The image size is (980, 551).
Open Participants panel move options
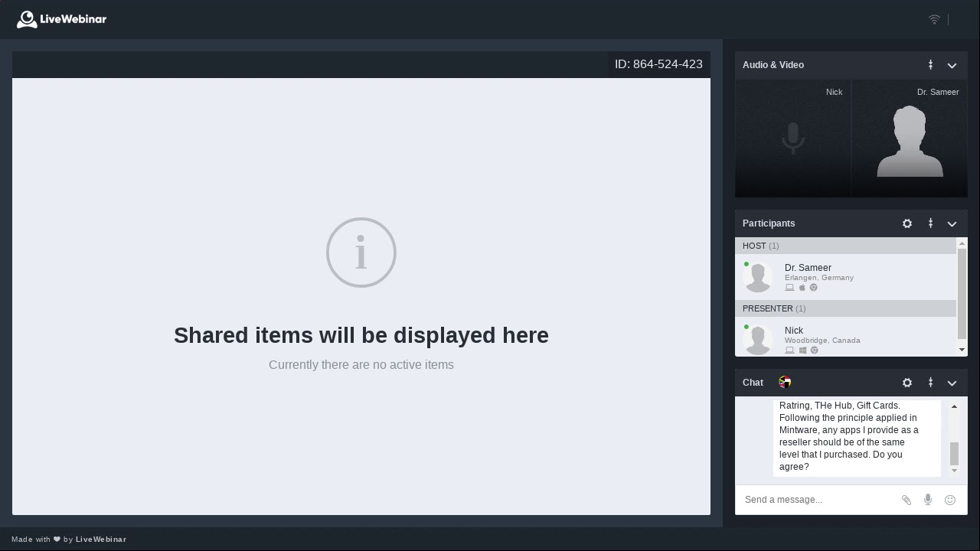930,223
